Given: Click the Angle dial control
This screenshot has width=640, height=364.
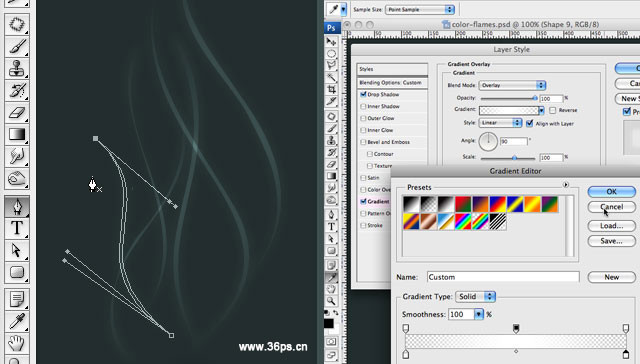Looking at the screenshot, I should click(488, 142).
